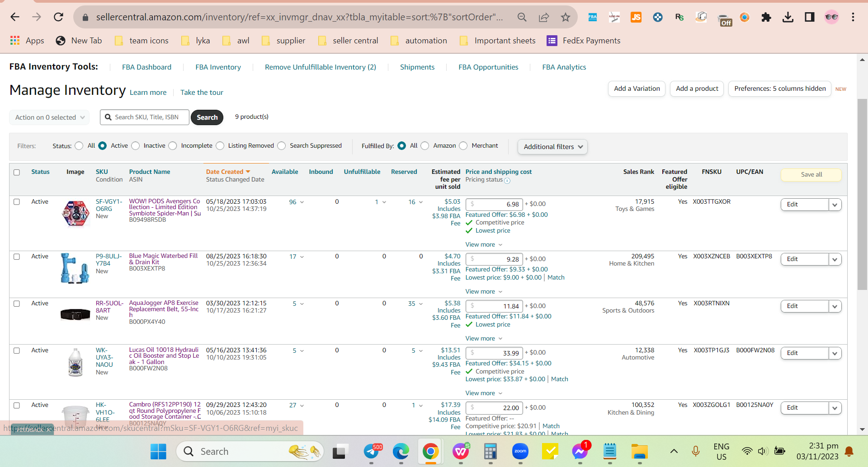The height and width of the screenshot is (467, 868).
Task: Open File Explorer from the taskbar
Action: pos(640,451)
